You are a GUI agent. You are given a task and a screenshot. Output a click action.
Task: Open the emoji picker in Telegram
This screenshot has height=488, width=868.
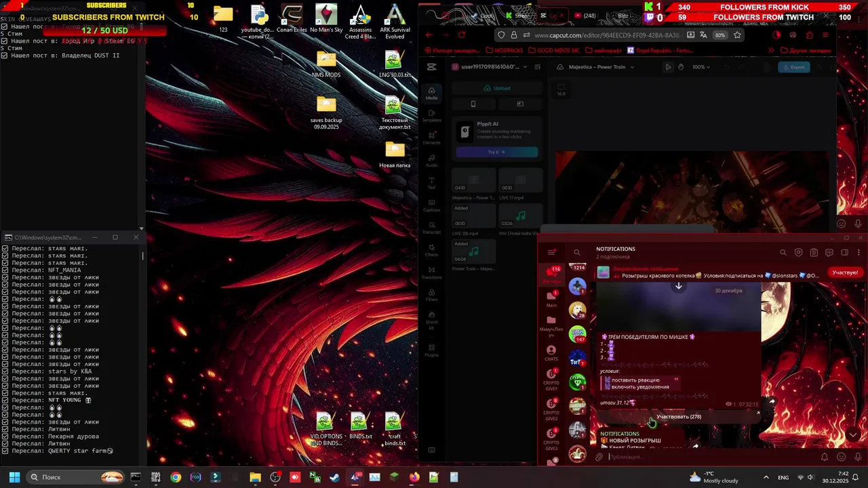(842, 457)
